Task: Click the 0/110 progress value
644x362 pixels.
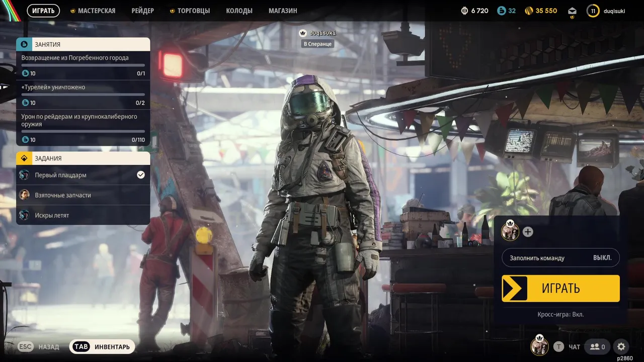Action: pos(138,140)
